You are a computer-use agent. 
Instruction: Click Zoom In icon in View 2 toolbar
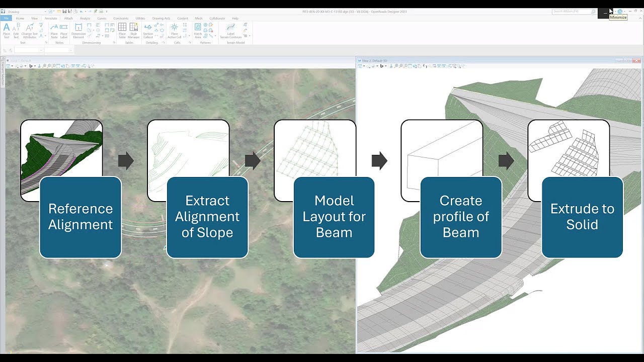(x=396, y=66)
